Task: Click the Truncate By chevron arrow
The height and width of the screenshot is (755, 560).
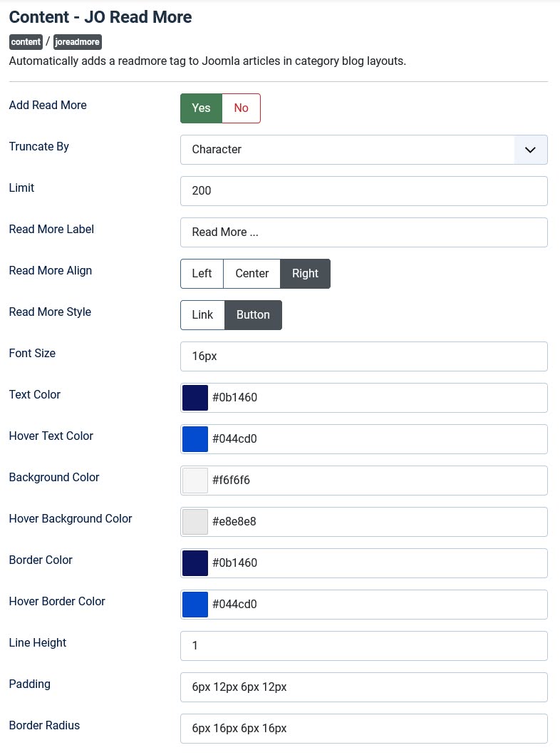Action: pos(530,150)
